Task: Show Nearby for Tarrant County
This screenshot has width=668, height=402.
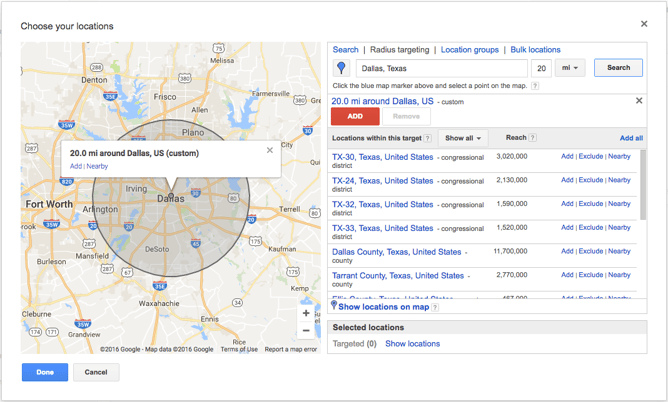Action: pyautogui.click(x=619, y=275)
